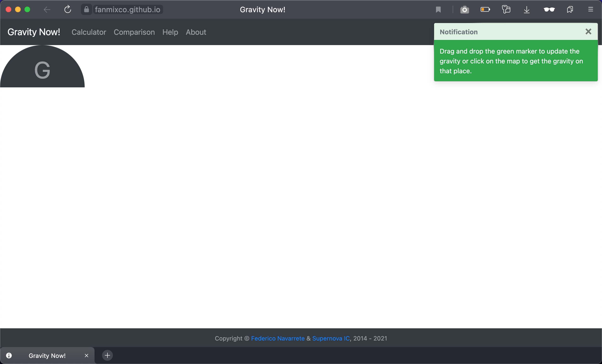Open the bookmarks panel icon
The height and width of the screenshot is (364, 602).
(x=570, y=10)
